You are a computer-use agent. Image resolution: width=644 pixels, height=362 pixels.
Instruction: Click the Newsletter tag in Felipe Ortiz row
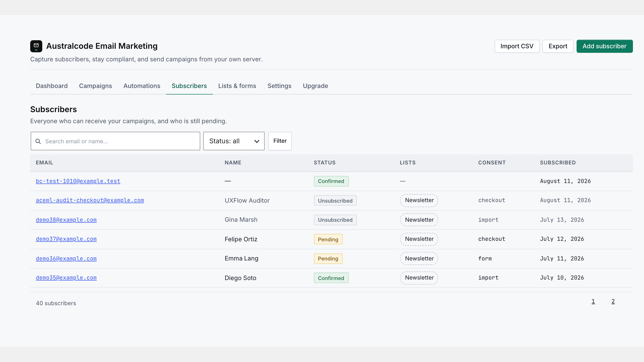tap(419, 239)
